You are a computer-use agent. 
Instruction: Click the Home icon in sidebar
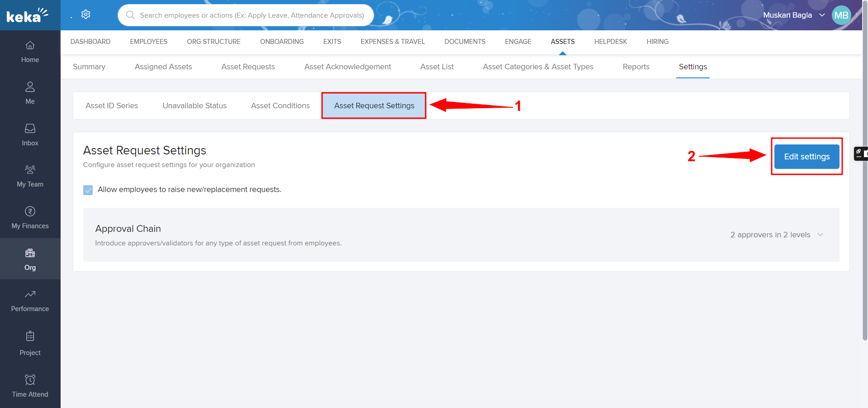click(30, 46)
